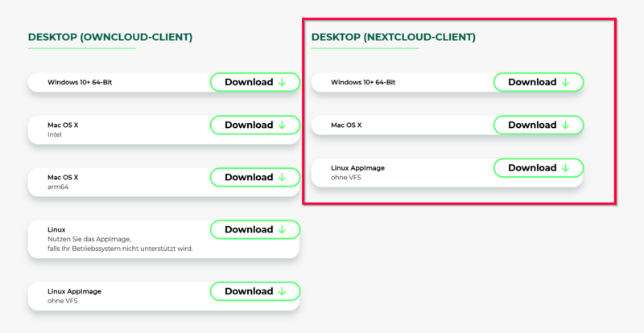Click the arrow icon for ownCloud Mac OS X arm64
This screenshot has width=644, height=333.
point(283,178)
